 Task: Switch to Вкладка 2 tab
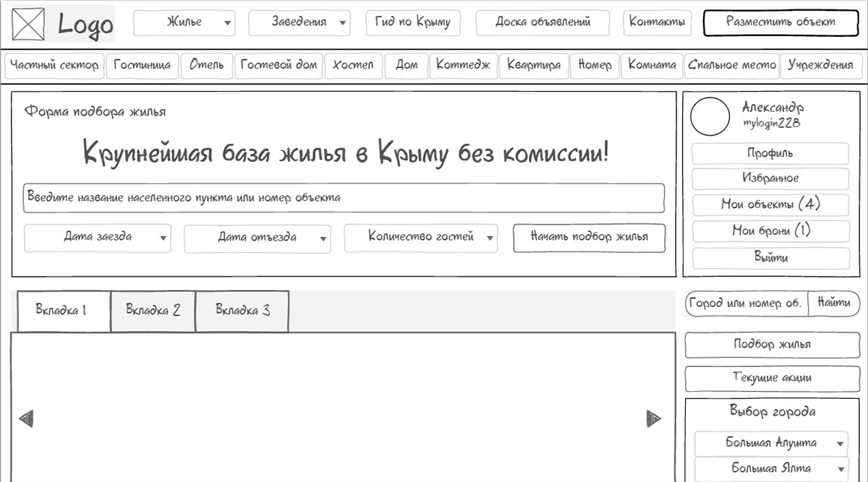click(x=153, y=311)
